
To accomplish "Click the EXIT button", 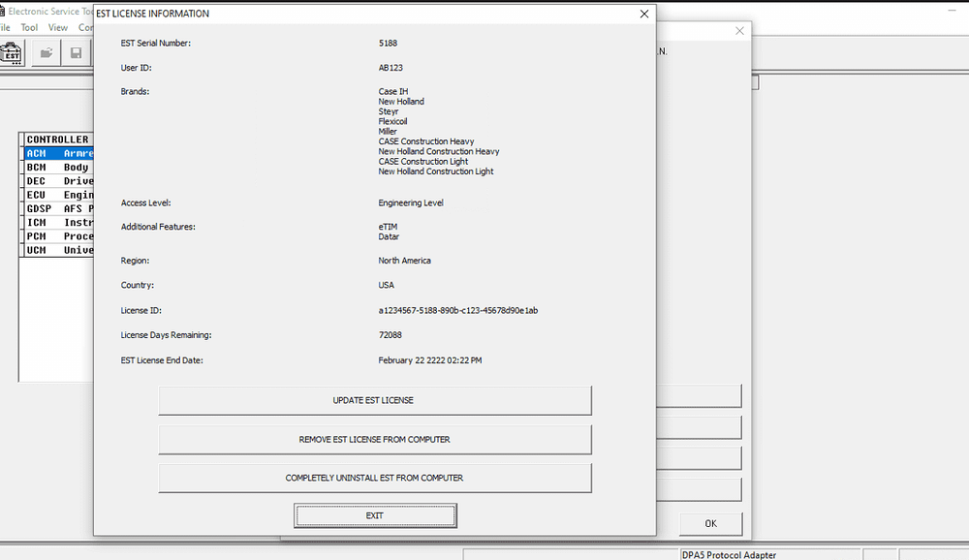I will 375,514.
